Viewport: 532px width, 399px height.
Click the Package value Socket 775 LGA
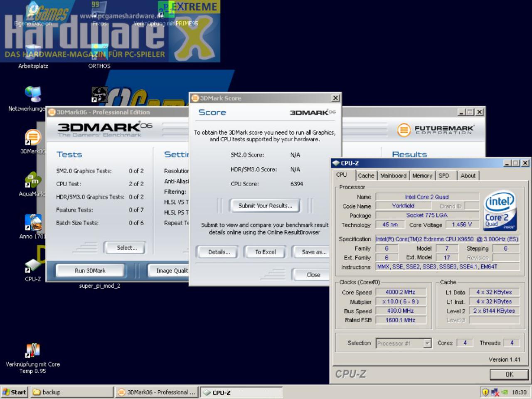click(x=427, y=215)
